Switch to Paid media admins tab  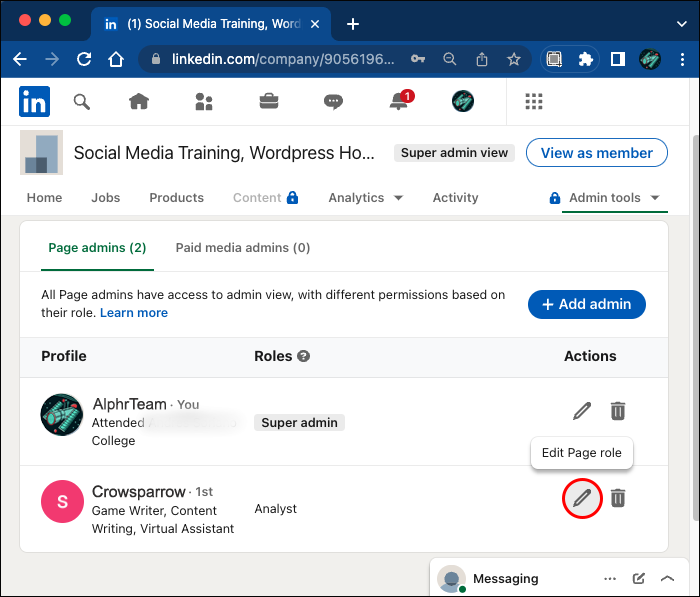point(242,247)
